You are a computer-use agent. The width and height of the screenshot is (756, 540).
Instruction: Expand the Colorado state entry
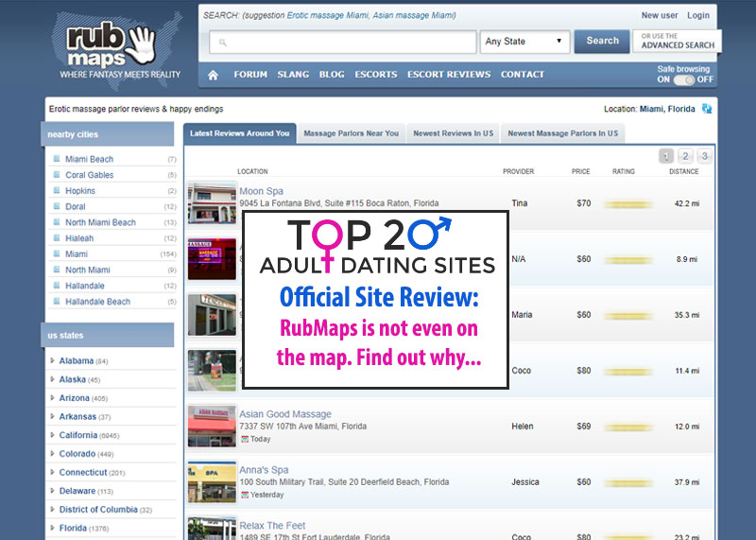53,454
